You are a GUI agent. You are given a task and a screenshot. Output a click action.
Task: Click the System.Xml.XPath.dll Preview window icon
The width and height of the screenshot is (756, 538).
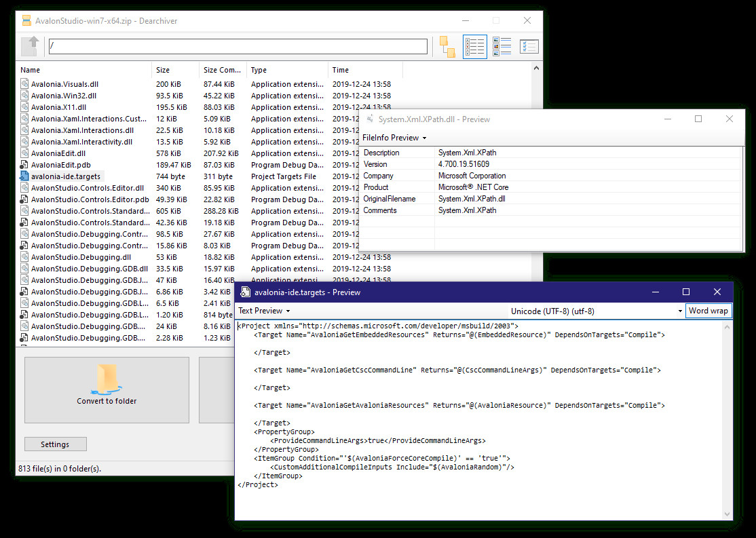tap(370, 119)
